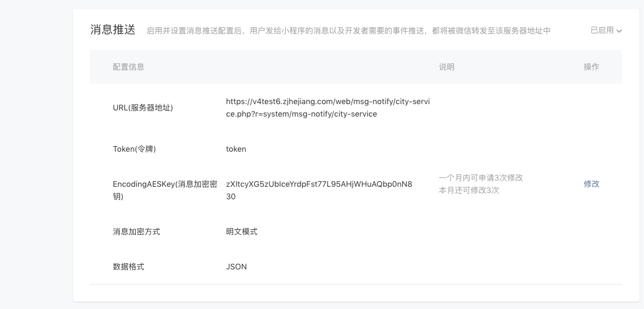Open the 已启用 status dropdown label
The image size is (644, 309).
602,31
